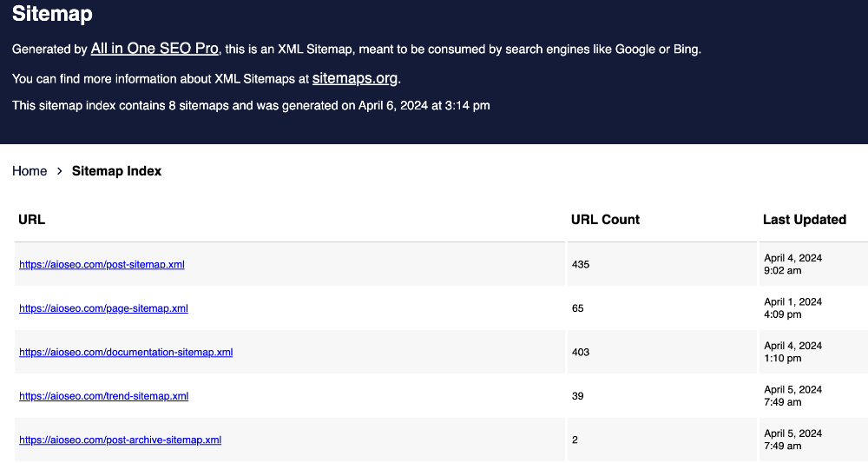The width and height of the screenshot is (868, 463).
Task: Open the trend-sitemap.xml link
Action: 103,396
